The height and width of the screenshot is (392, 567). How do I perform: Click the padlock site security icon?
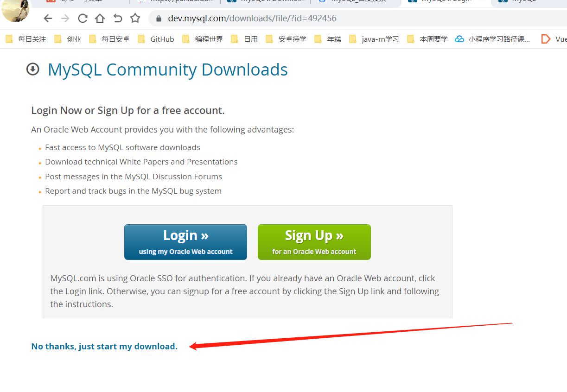pyautogui.click(x=159, y=19)
